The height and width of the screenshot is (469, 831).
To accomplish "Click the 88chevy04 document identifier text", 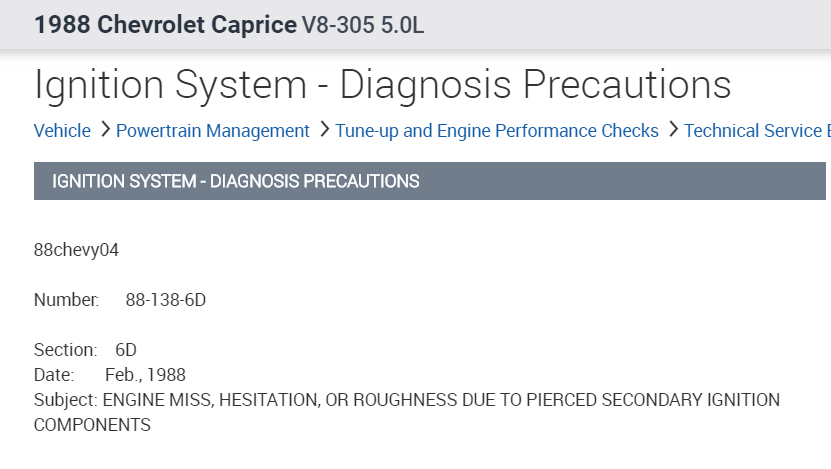I will click(77, 250).
